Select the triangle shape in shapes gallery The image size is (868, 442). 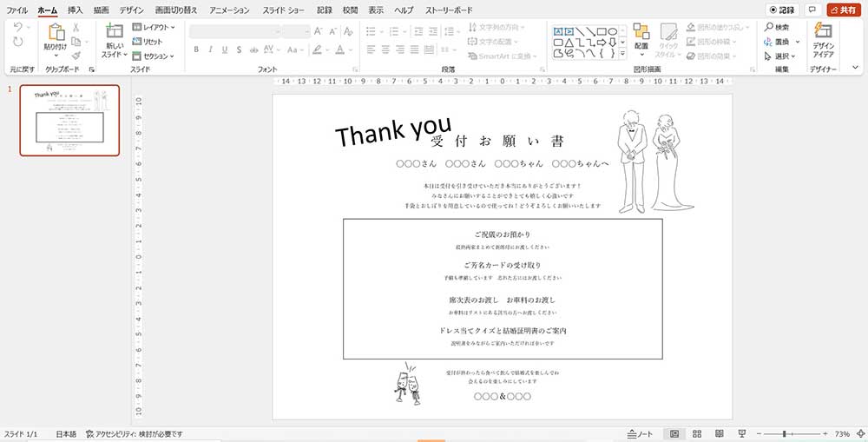pyautogui.click(x=569, y=43)
